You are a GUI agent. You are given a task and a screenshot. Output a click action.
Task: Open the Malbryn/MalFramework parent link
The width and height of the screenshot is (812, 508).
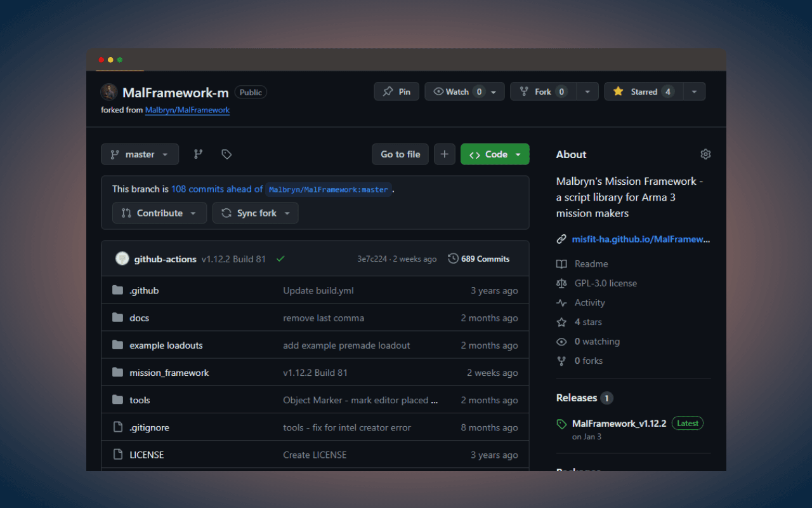(x=187, y=110)
